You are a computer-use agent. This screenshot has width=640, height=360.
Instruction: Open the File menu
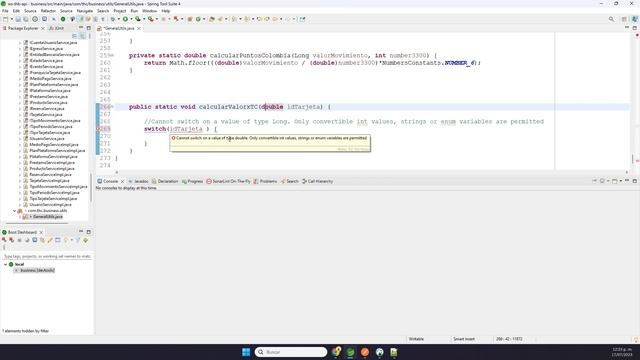(x=5, y=11)
